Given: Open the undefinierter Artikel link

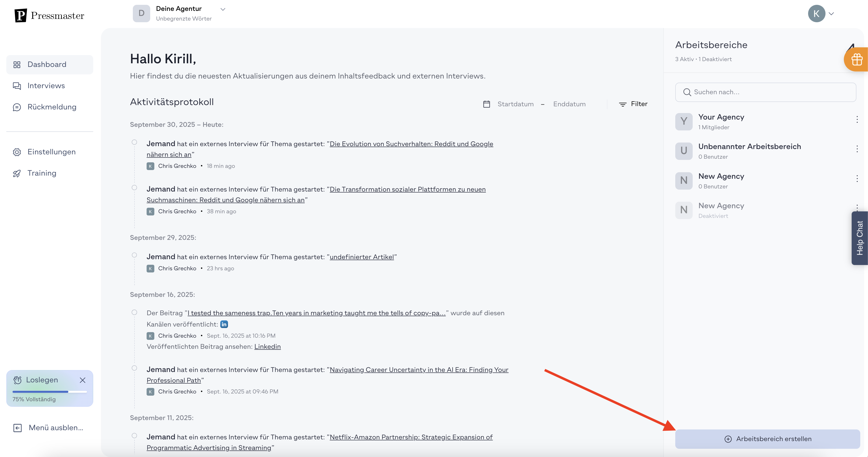Looking at the screenshot, I should click(x=362, y=257).
